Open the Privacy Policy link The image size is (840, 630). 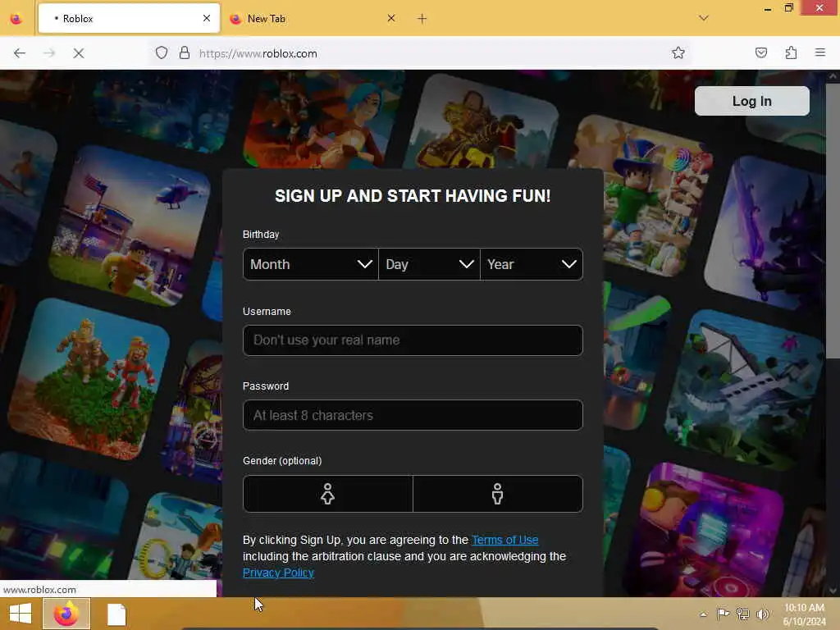278,573
